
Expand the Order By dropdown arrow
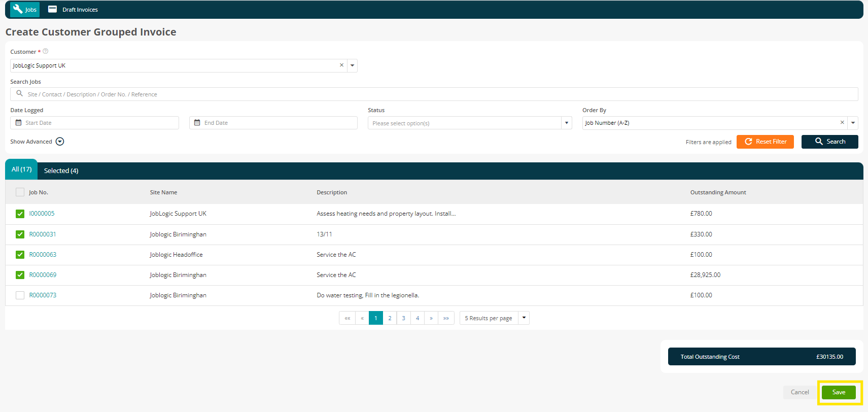[x=853, y=123]
